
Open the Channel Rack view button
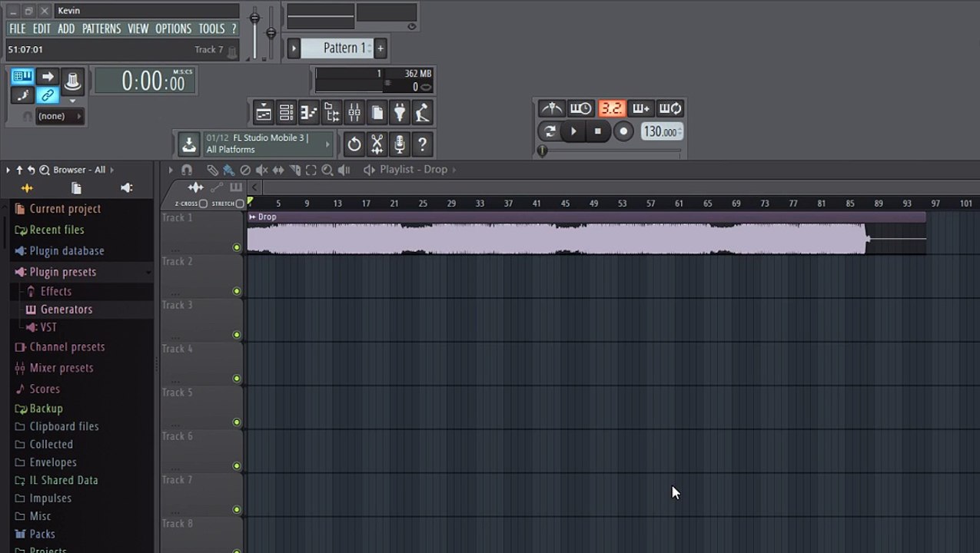click(286, 113)
